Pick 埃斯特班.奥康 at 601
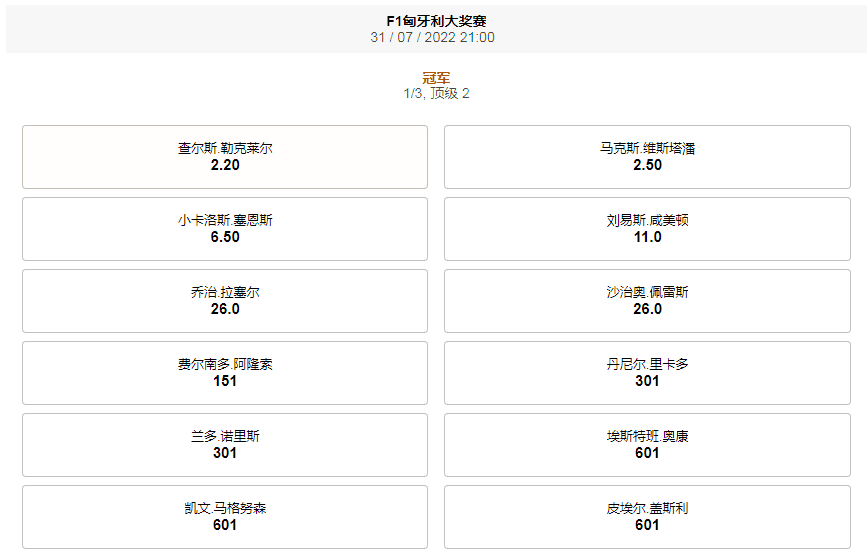 (x=647, y=445)
